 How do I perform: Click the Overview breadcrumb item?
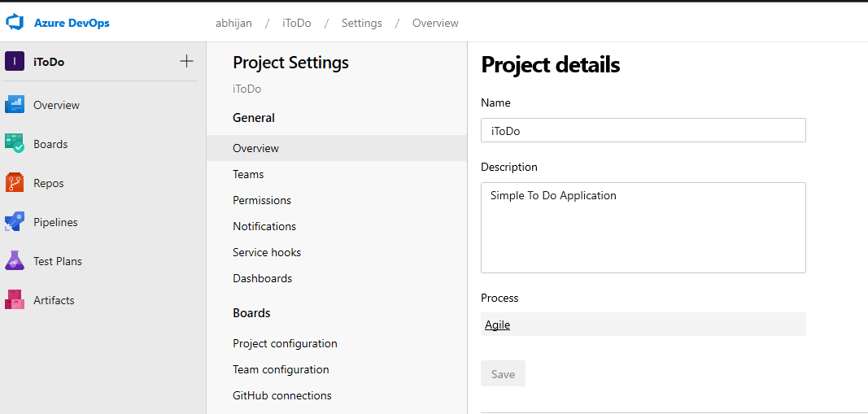435,24
